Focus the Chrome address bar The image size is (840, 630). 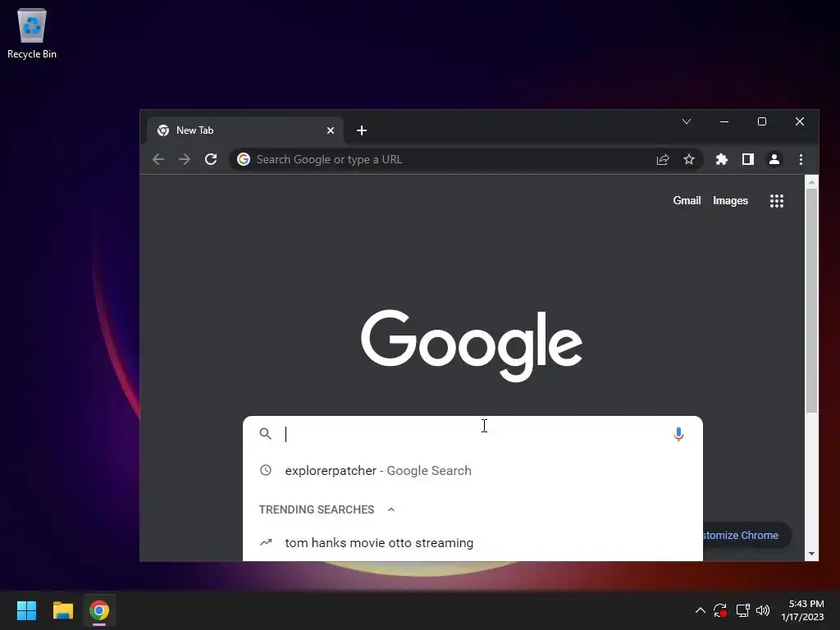(466, 160)
